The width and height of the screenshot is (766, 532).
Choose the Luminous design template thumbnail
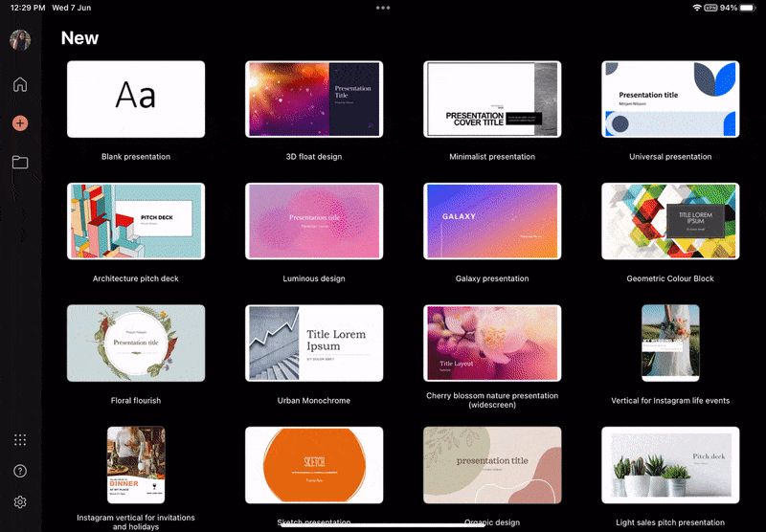tap(314, 221)
